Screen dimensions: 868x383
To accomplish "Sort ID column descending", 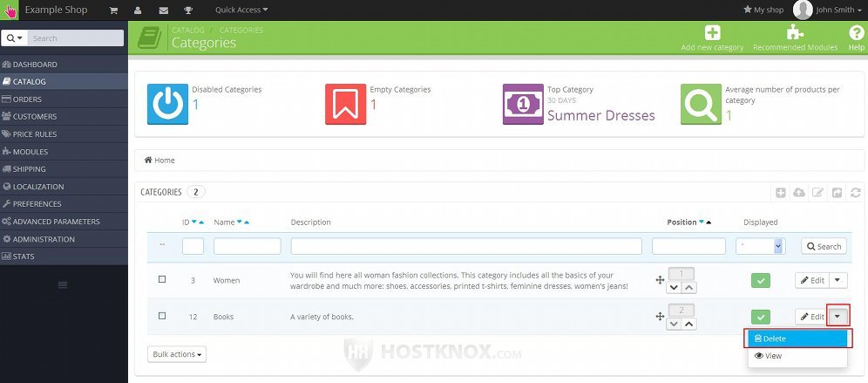I will pos(194,222).
